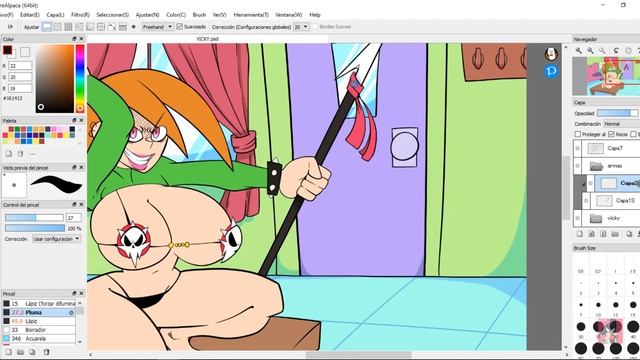
Task: Open the Herramienta menu
Action: point(251,15)
